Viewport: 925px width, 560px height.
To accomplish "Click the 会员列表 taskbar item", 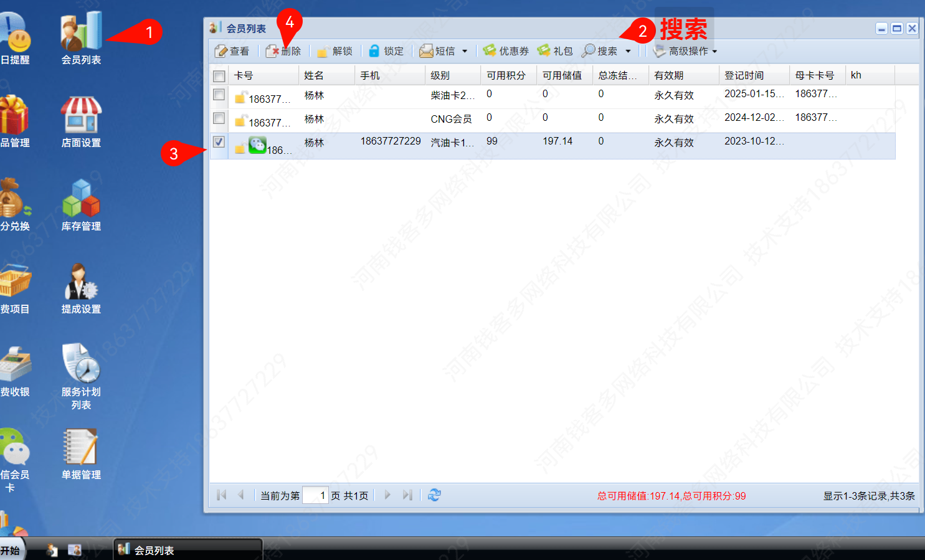I will click(x=188, y=550).
